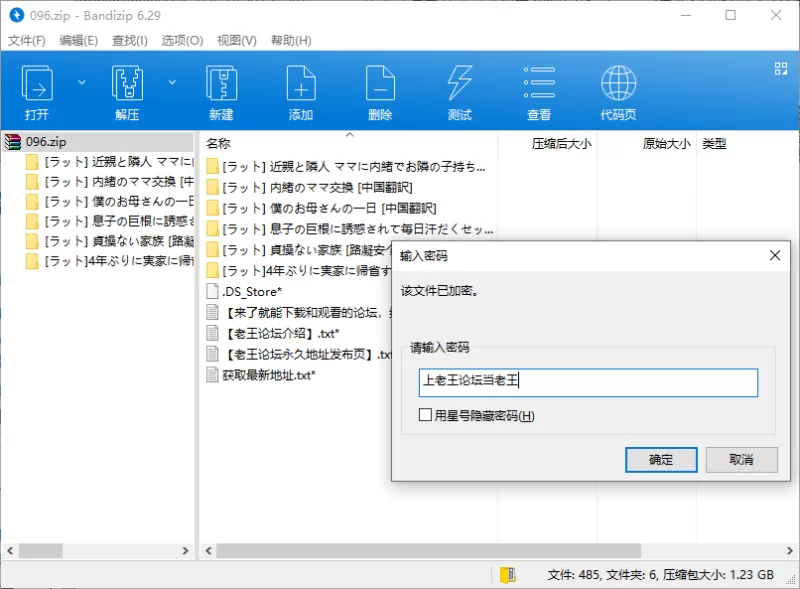Expand the dropdown arrow beside 解压

click(172, 82)
